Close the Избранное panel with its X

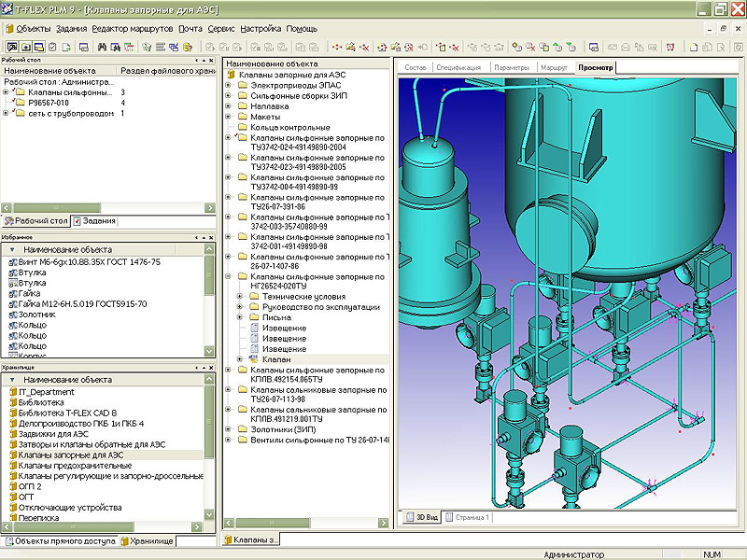[211, 238]
